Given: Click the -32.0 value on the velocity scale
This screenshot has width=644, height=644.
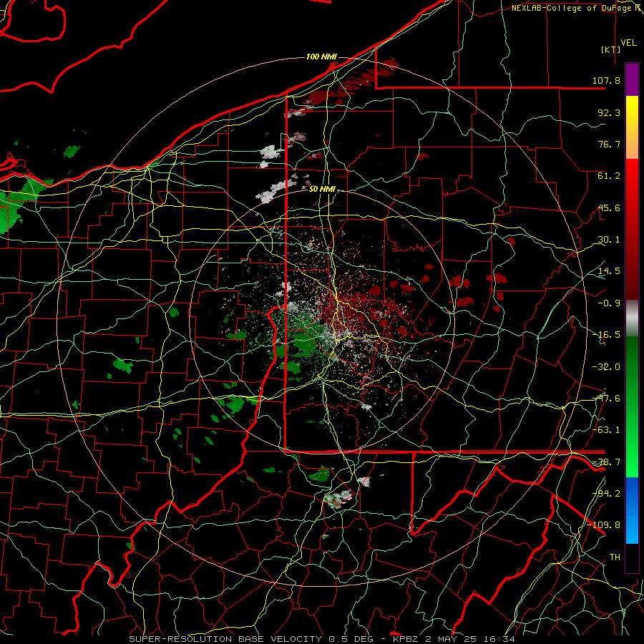Looking at the screenshot, I should tap(606, 367).
